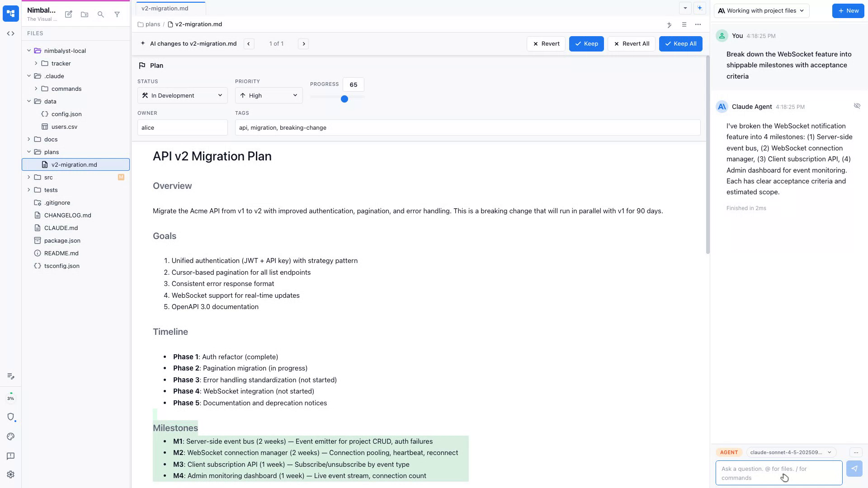The height and width of the screenshot is (488, 868).
Task: Click the 'Ask a question' chat input
Action: pyautogui.click(x=778, y=473)
